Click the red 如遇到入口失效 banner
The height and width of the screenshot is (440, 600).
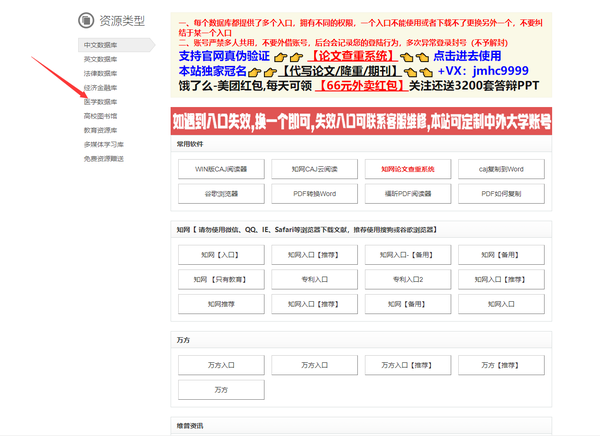(361, 121)
